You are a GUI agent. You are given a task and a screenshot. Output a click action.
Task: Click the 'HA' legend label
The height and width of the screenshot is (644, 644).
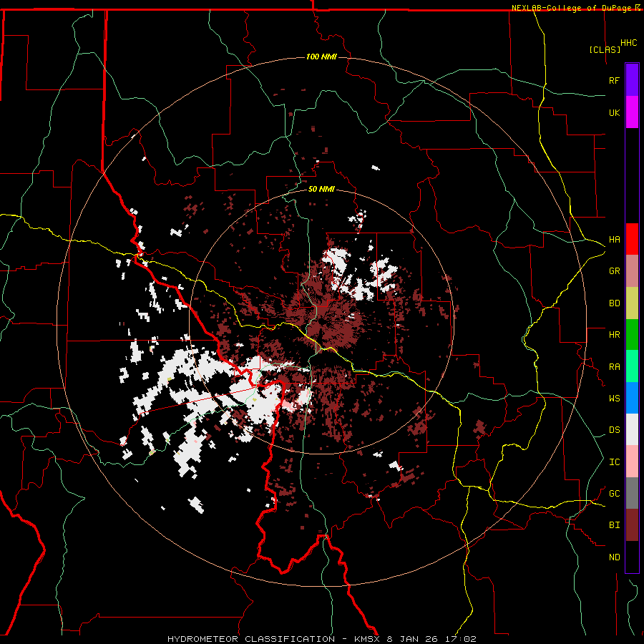tap(615, 240)
